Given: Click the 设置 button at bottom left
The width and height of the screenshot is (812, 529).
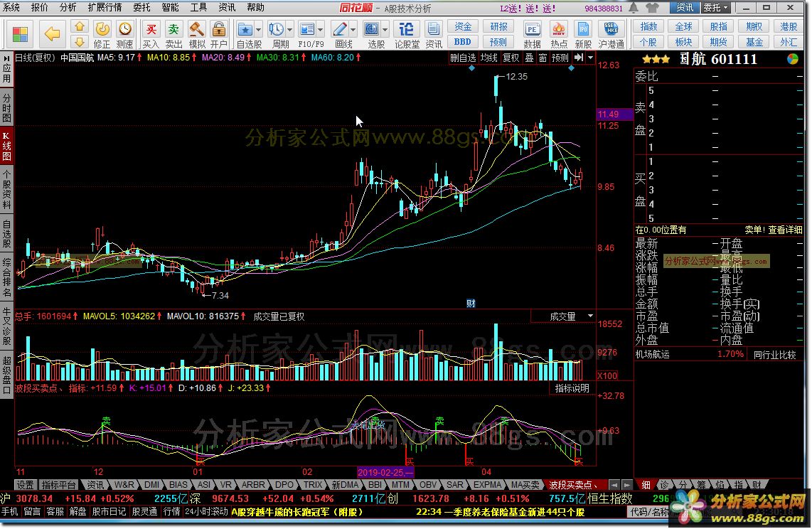Looking at the screenshot, I should (x=25, y=485).
